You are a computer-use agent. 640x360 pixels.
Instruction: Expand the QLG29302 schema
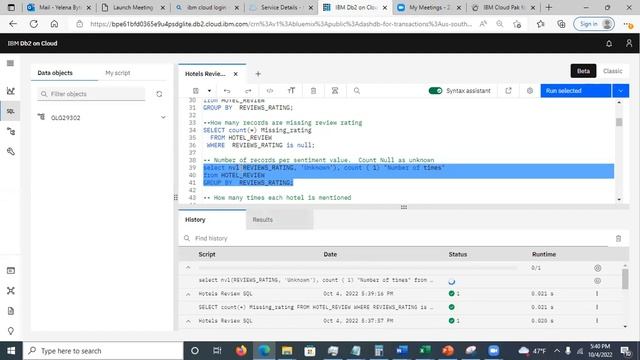tap(163, 118)
